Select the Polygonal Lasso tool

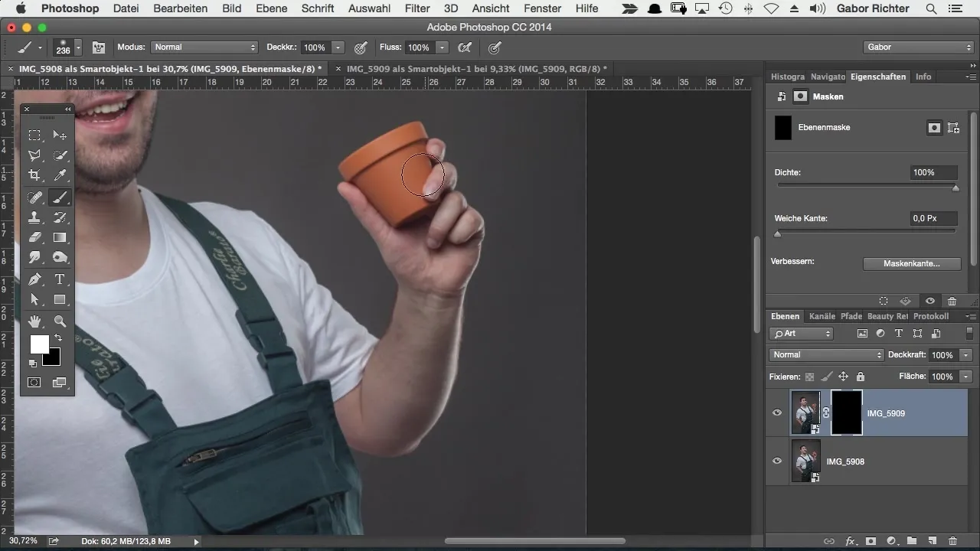pos(35,155)
